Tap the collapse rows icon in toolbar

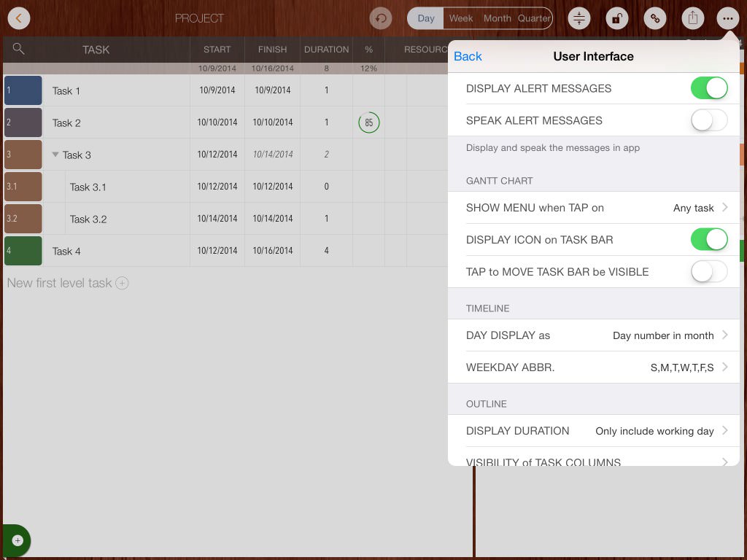pos(579,18)
